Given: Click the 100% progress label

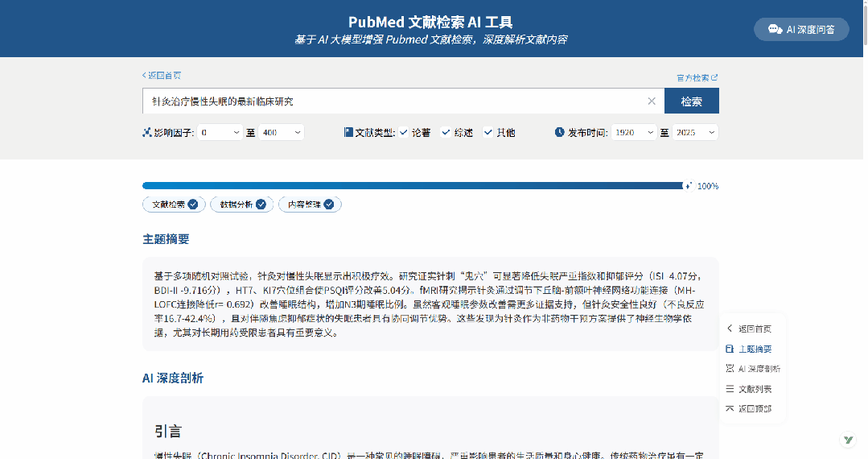Looking at the screenshot, I should [x=707, y=186].
